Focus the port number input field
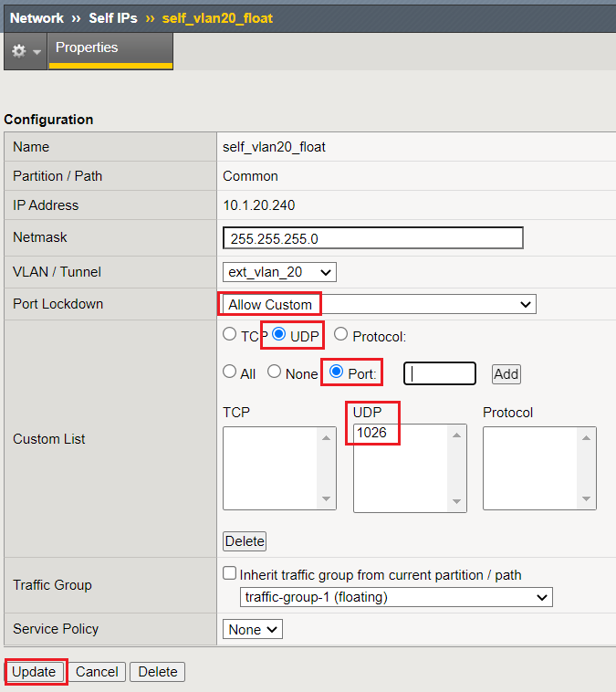 [x=440, y=373]
